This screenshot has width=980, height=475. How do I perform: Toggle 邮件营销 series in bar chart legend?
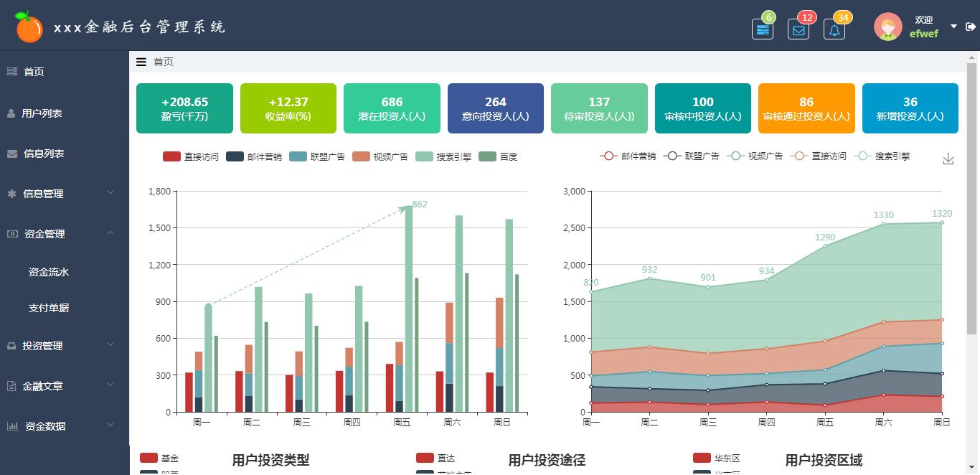[254, 156]
